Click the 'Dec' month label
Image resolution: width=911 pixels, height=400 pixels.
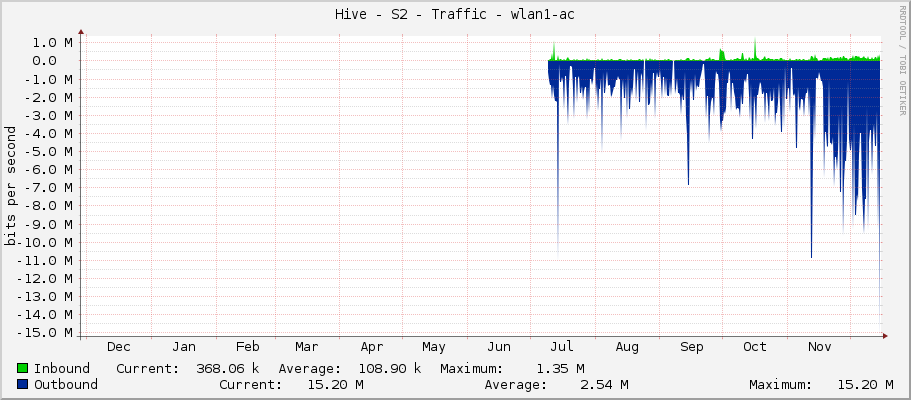pos(119,347)
